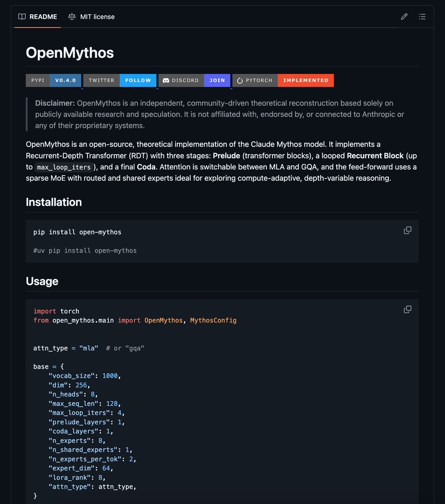Click the "dim": 256 line

click(70, 385)
